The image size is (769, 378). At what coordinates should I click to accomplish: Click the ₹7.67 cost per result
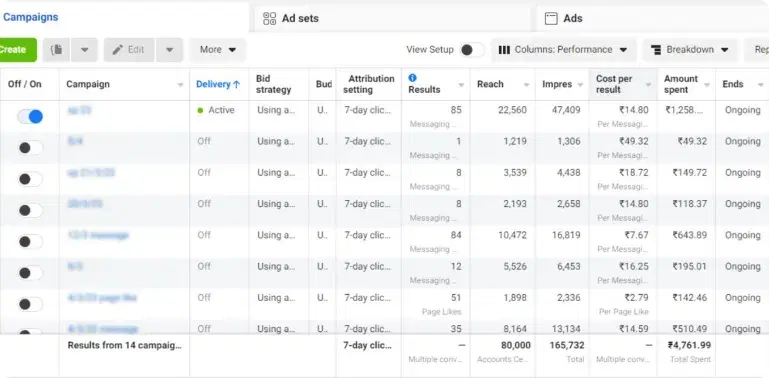coord(636,235)
